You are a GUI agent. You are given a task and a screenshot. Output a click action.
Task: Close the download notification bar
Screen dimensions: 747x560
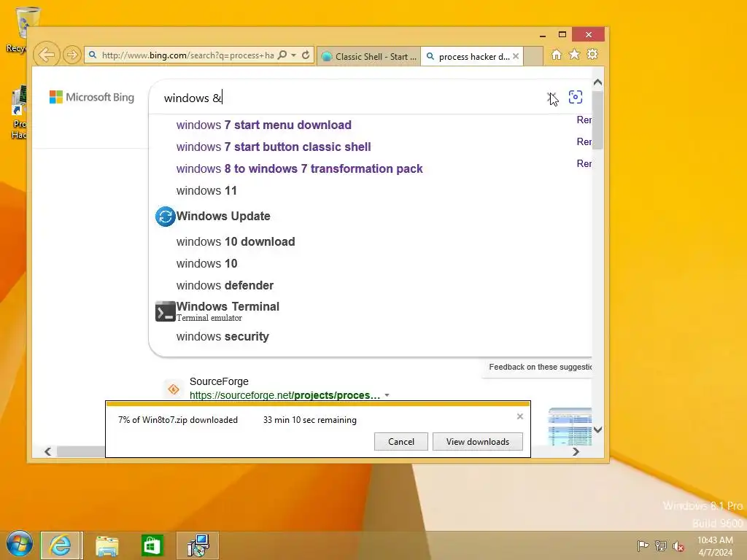click(x=519, y=416)
